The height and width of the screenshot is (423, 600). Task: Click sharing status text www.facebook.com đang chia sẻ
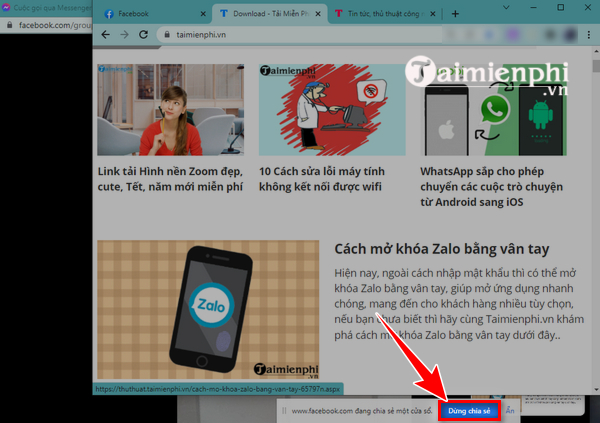(362, 411)
